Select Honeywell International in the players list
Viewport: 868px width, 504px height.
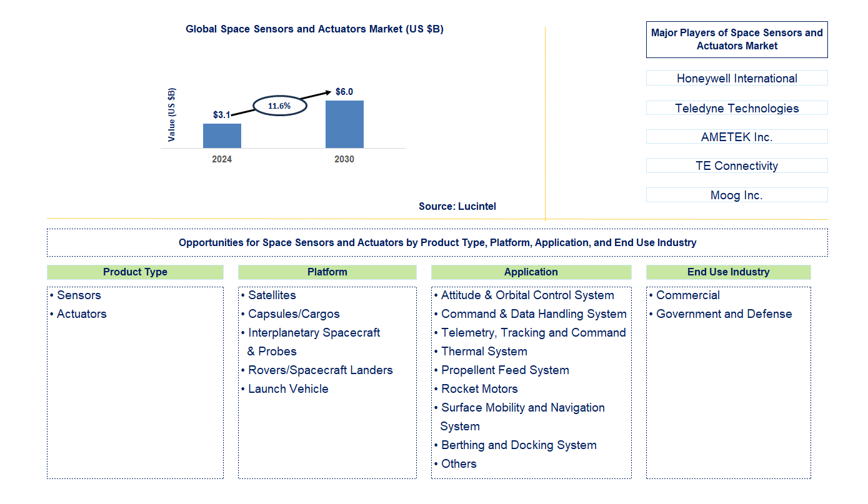tap(737, 78)
